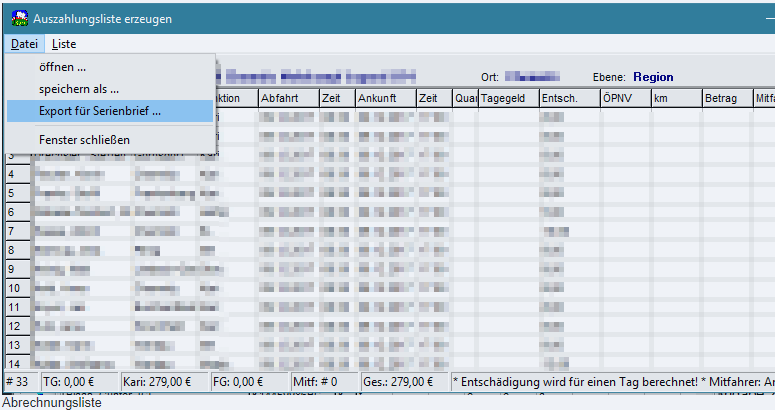775x410 pixels.
Task: Click the Zeit header after Abfahrt
Action: click(x=338, y=98)
